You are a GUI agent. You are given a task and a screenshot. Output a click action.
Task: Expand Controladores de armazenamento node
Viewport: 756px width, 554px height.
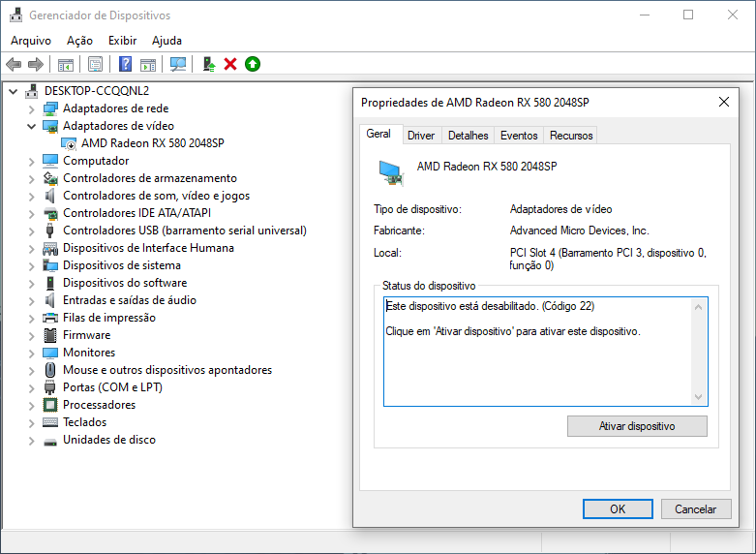click(31, 179)
